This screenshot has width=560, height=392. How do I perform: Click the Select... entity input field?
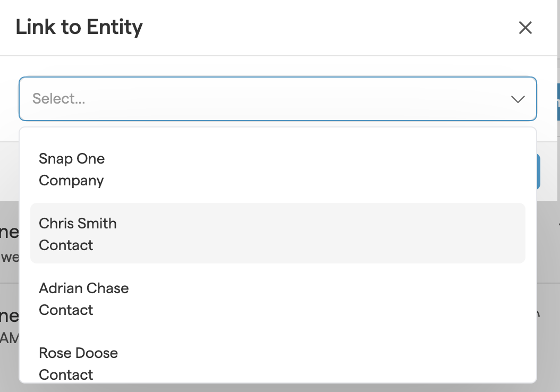pos(266,99)
